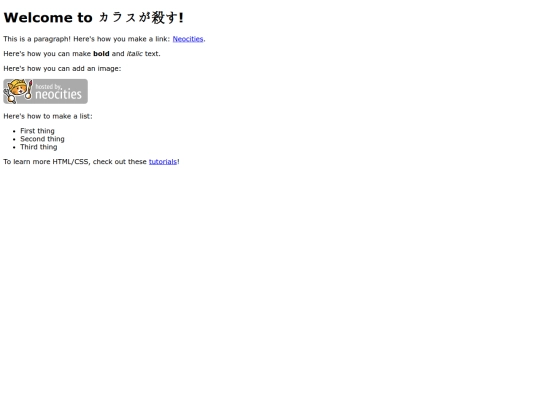
Task: Click the 'This is a paragraph!' sentence
Action: [x=37, y=39]
